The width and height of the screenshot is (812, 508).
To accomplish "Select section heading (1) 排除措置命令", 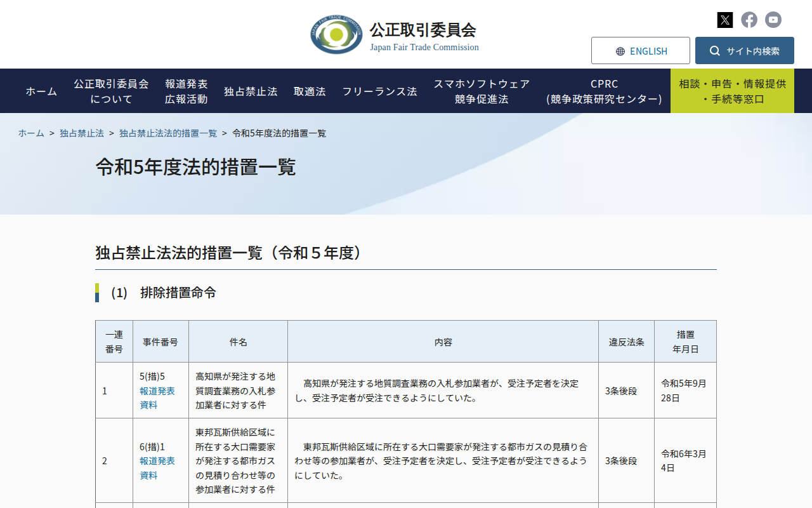I will 164,293.
